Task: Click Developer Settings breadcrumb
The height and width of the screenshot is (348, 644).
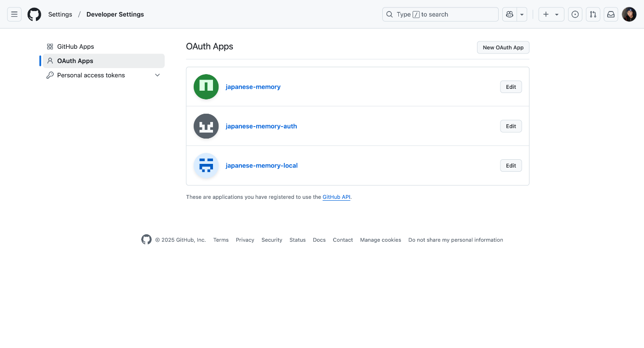Action: tap(115, 14)
